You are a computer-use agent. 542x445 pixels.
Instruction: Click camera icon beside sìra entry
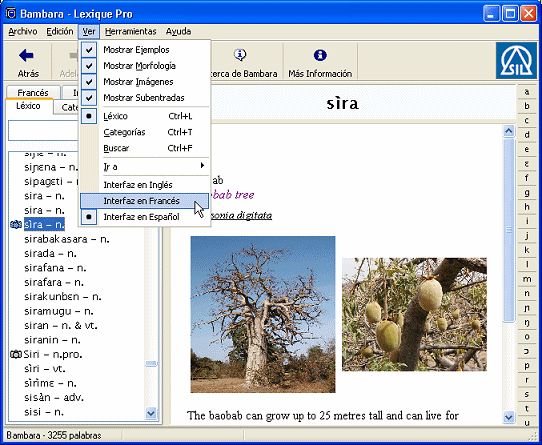coord(16,225)
